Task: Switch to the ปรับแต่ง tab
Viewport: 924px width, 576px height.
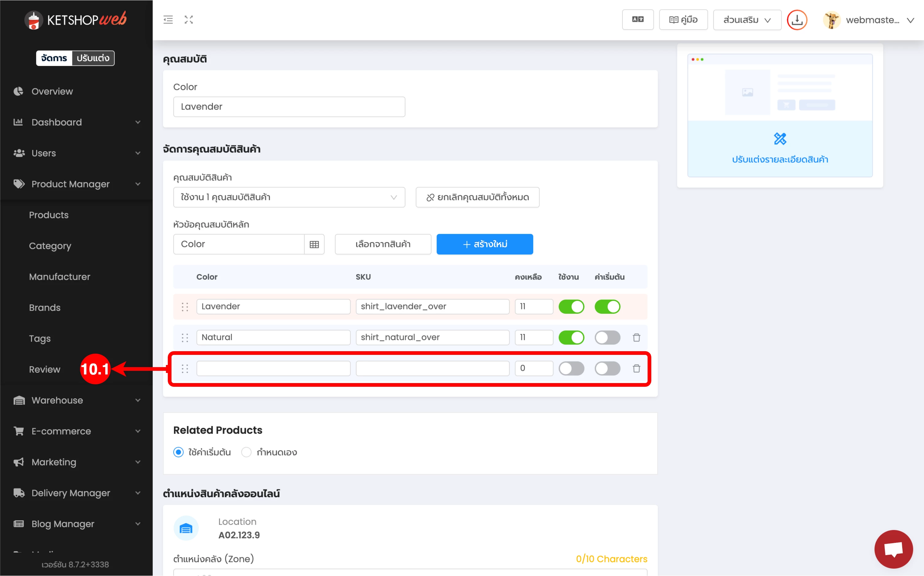Action: tap(93, 58)
